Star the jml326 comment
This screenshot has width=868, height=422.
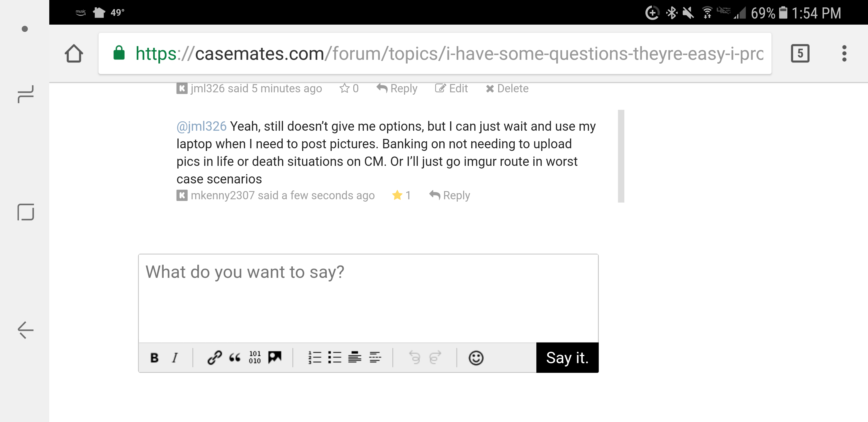click(344, 89)
